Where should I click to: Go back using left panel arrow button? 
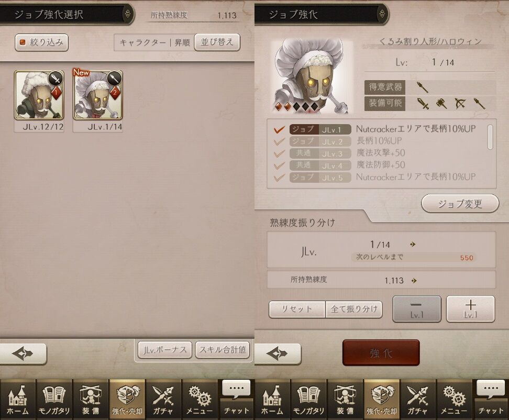pyautogui.click(x=23, y=353)
